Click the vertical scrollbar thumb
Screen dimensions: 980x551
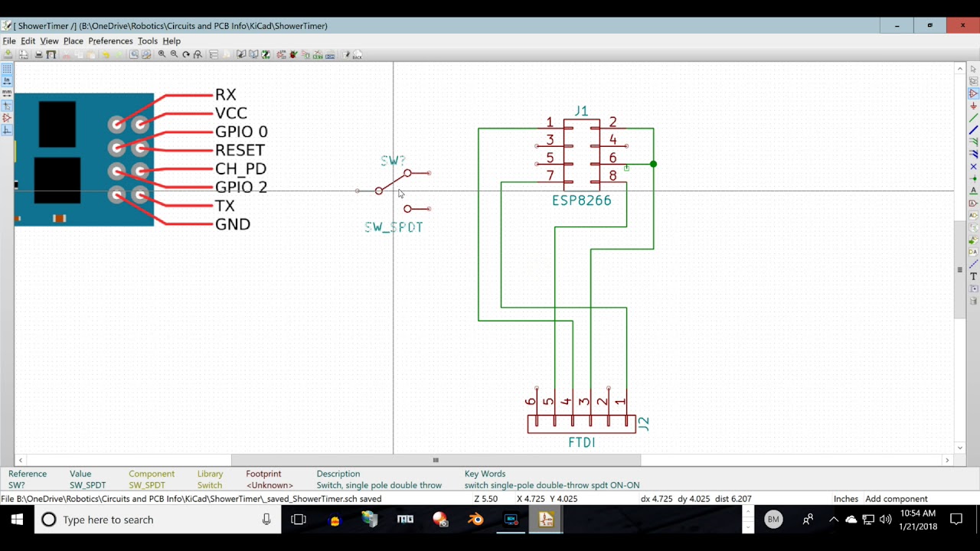point(960,270)
